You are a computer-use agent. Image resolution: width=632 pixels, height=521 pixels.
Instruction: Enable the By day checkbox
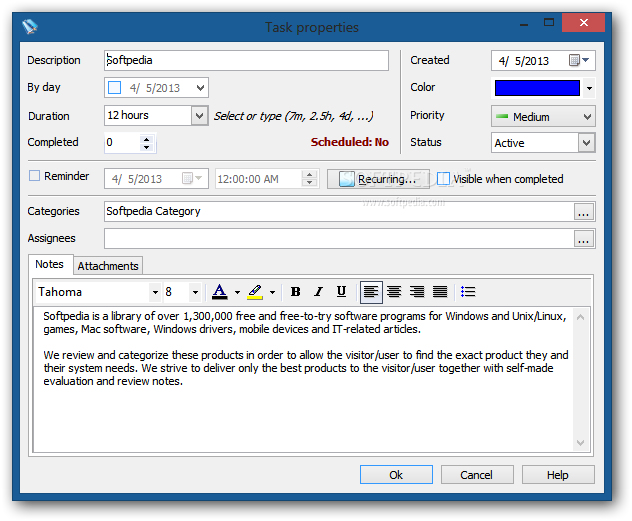tap(114, 88)
